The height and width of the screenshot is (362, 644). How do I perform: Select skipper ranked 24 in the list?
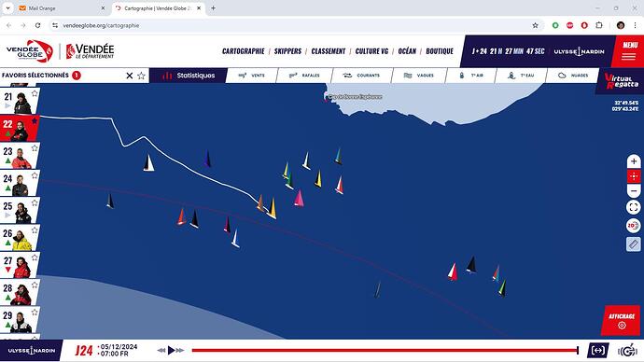(x=20, y=183)
